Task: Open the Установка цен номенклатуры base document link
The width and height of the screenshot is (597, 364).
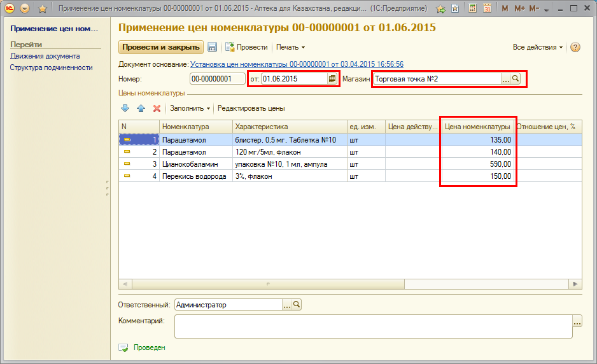Action: [297, 64]
